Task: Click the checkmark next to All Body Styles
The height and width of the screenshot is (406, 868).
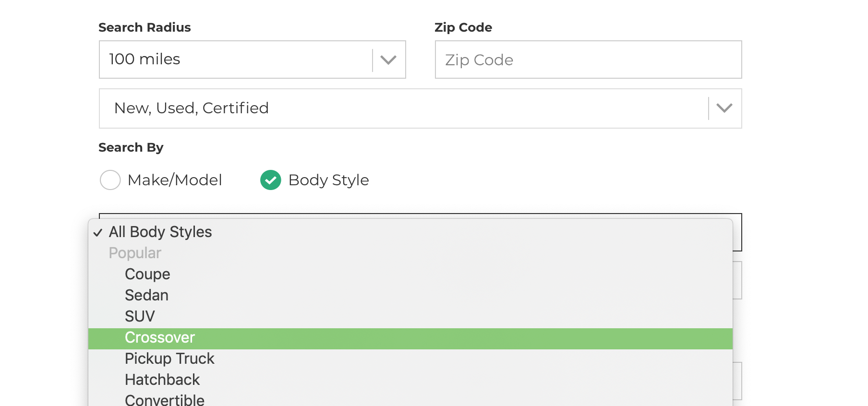Action: [x=98, y=233]
